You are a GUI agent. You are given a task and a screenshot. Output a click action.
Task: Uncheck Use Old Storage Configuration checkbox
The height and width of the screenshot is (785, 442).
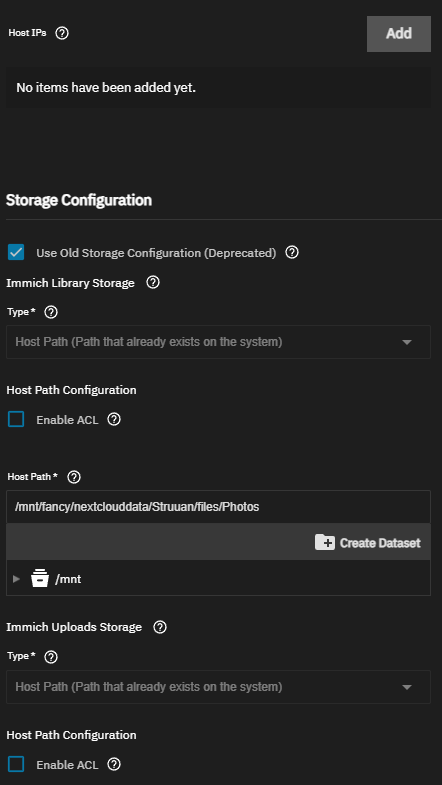click(16, 252)
